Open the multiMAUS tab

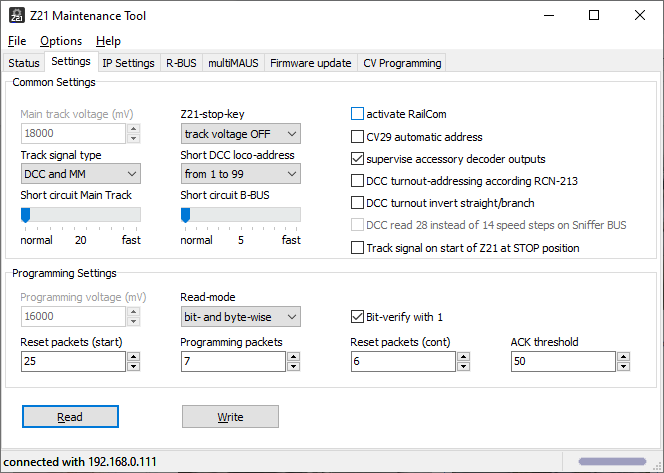pyautogui.click(x=233, y=63)
